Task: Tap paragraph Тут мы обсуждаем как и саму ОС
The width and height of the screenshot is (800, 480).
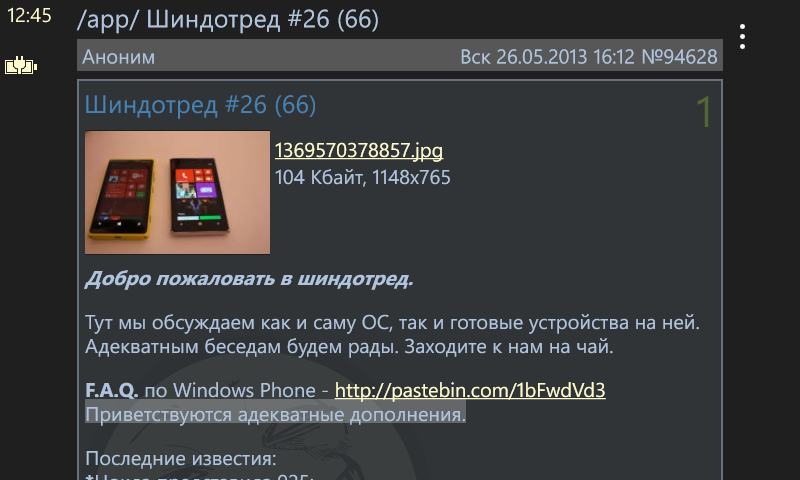Action: pyautogui.click(x=392, y=322)
